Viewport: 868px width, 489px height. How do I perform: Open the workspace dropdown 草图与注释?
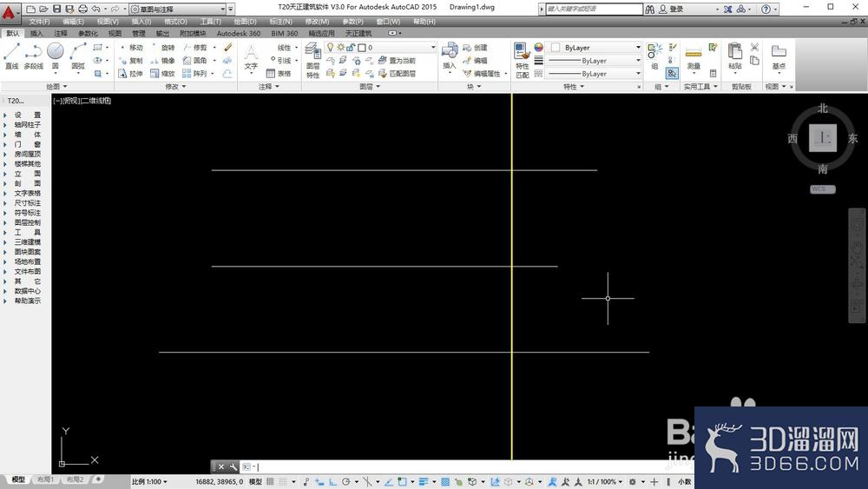(x=178, y=9)
